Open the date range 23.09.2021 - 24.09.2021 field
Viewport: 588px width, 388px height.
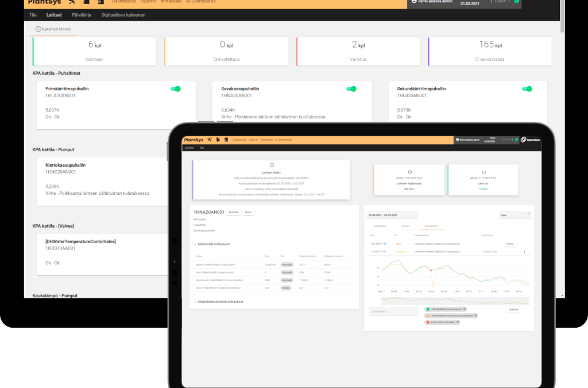pos(392,216)
